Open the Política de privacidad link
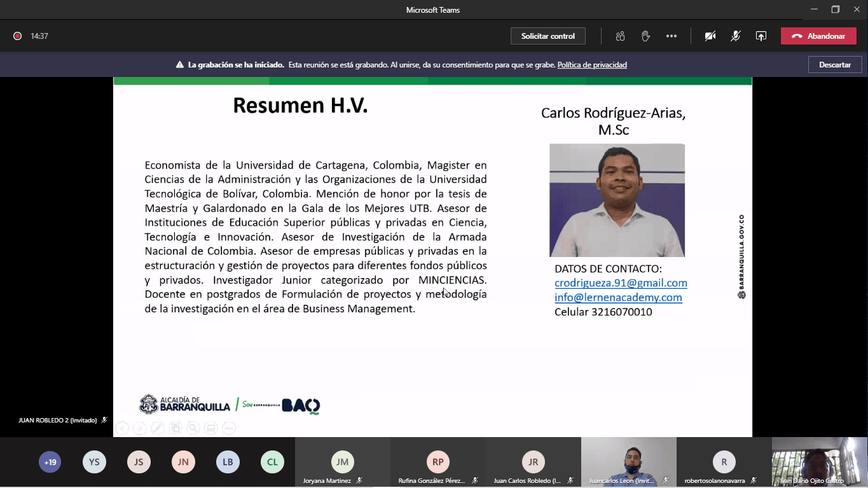Viewport: 868px width, 488px height. tap(592, 65)
